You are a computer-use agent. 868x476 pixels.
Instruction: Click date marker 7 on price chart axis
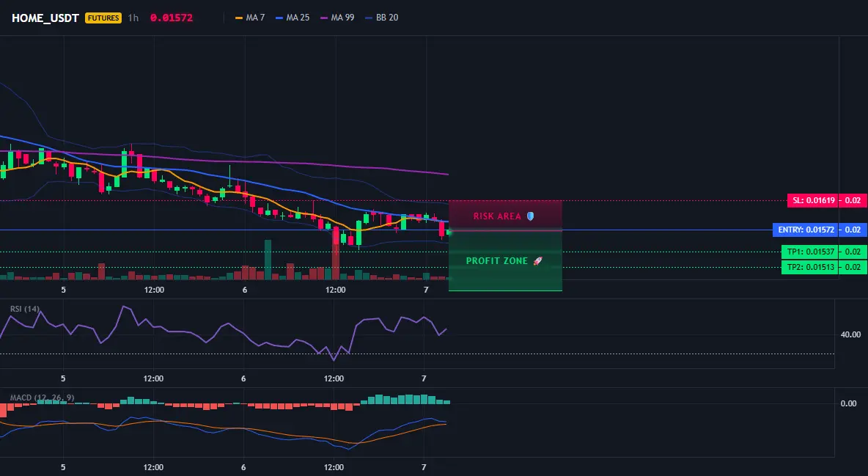(426, 290)
